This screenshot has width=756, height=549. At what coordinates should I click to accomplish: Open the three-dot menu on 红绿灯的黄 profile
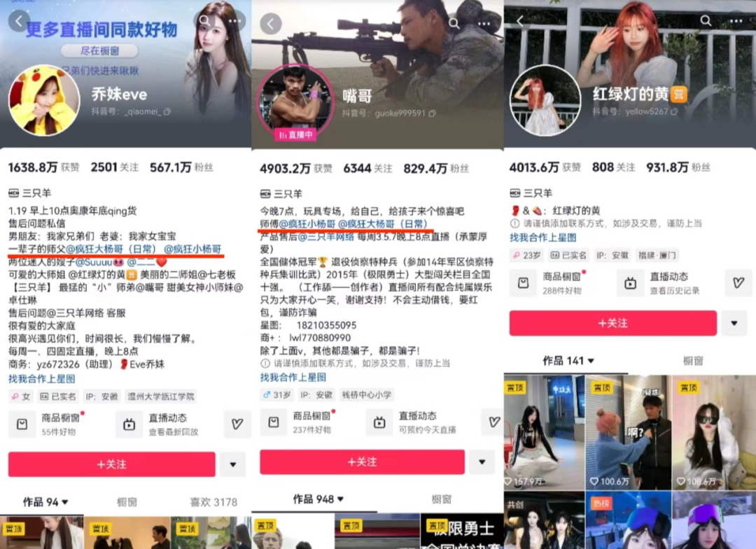735,21
